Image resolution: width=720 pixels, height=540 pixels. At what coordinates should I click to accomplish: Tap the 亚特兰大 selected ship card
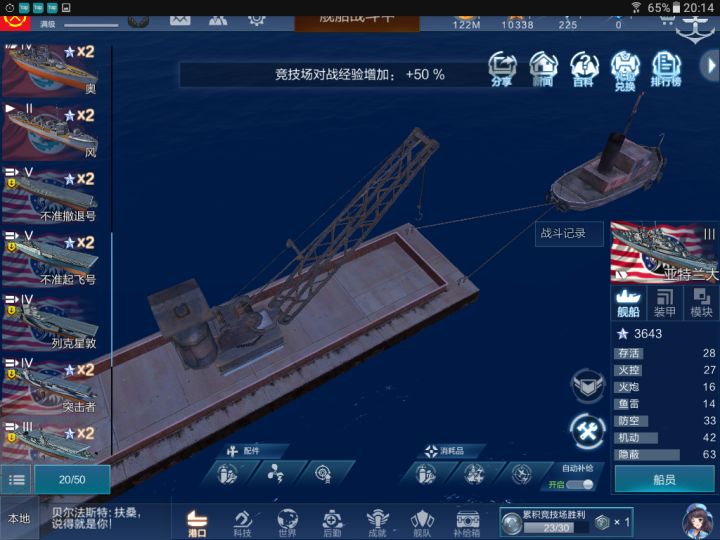664,253
